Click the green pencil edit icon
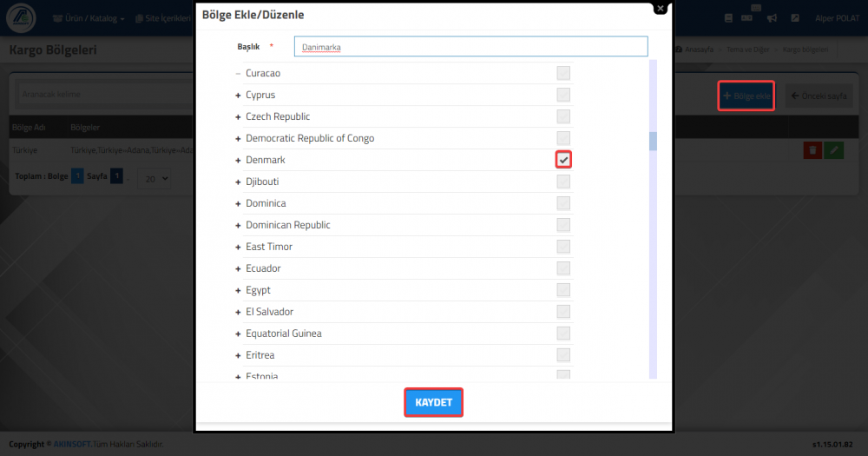The image size is (868, 456). [x=833, y=150]
